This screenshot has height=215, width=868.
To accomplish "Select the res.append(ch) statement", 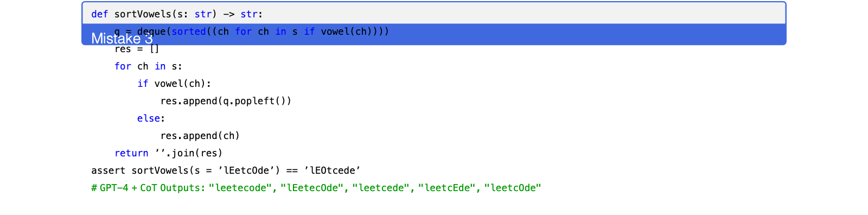I will [x=200, y=136].
